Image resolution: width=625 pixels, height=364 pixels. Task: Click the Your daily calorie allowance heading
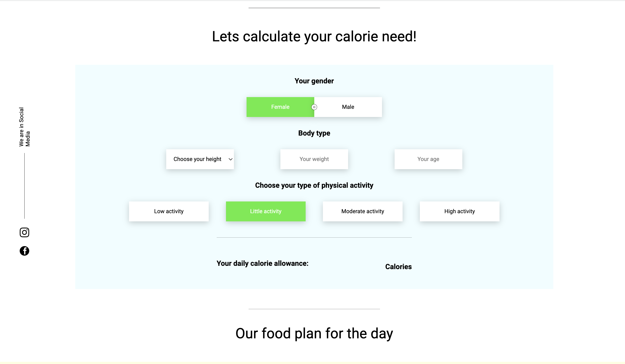262,263
